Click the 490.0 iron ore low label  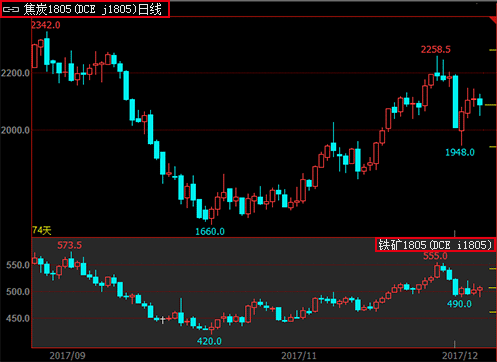coord(459,304)
